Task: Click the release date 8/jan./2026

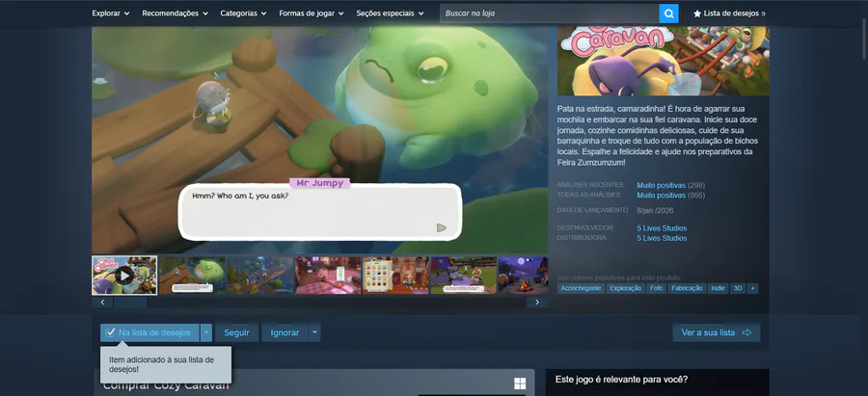Action: 656,211
